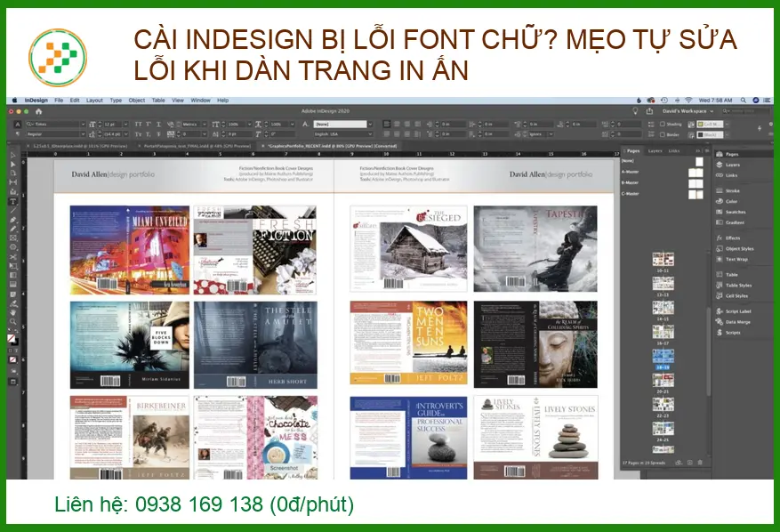Open the Text Wrap panel
780x532 pixels.
pyautogui.click(x=732, y=259)
